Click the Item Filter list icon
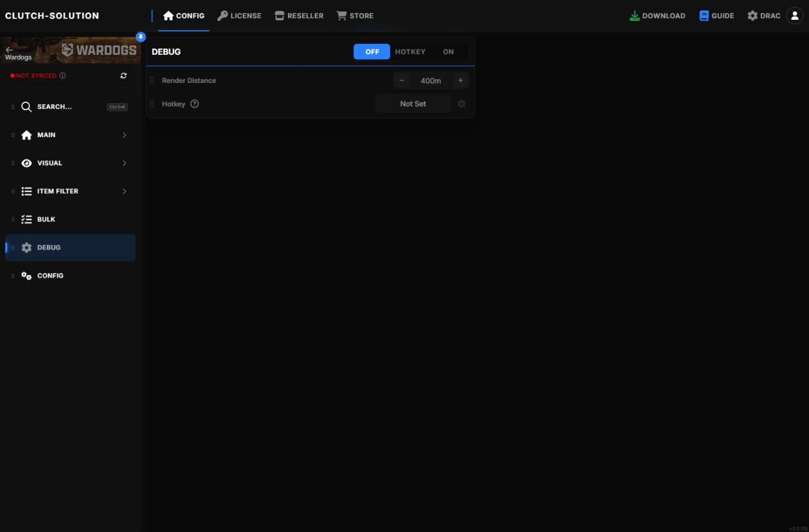This screenshot has width=809, height=532. coord(27,191)
